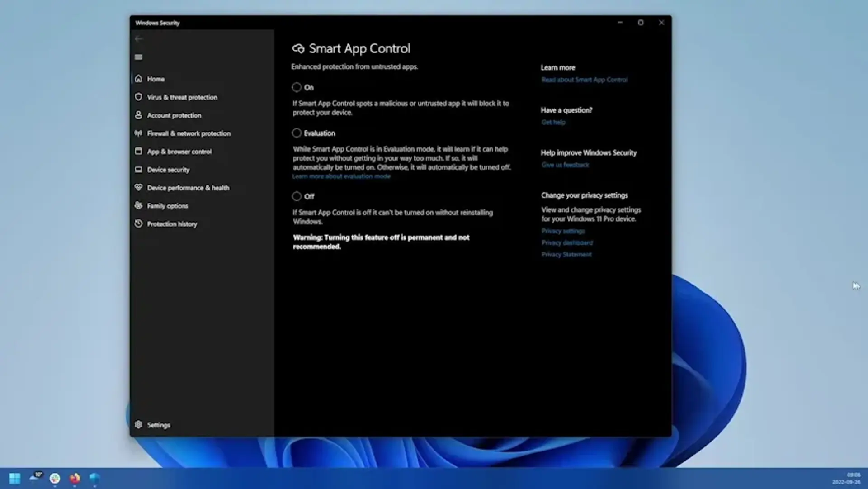Image resolution: width=868 pixels, height=489 pixels.
Task: Click the Change your privacy settings heading
Action: (x=584, y=195)
